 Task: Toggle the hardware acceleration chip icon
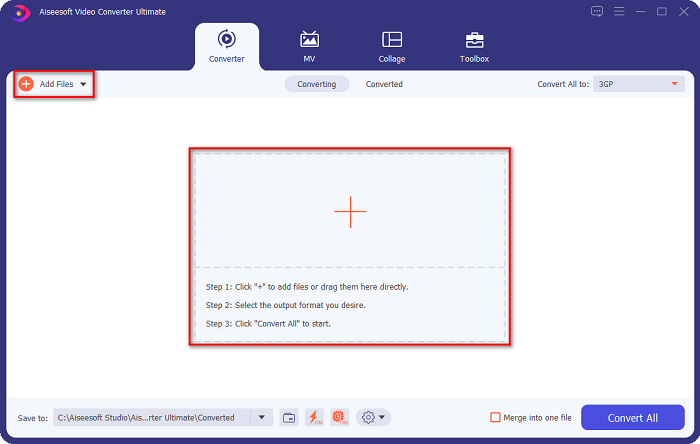339,417
